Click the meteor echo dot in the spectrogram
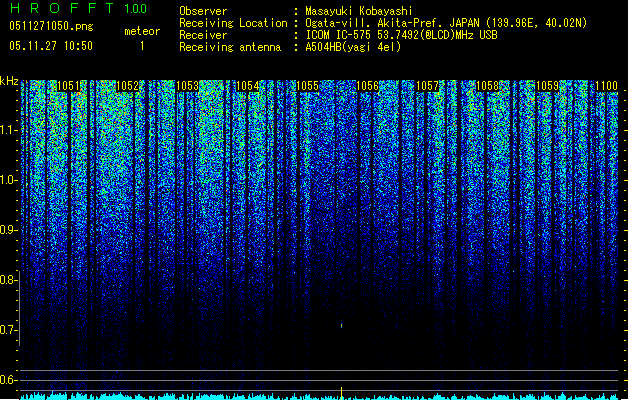The image size is (629, 400). click(x=341, y=326)
